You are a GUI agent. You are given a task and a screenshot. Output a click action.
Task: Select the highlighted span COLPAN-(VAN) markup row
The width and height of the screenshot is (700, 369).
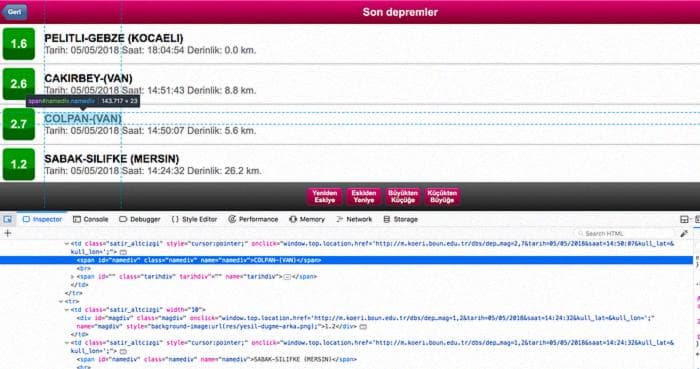pos(346,260)
